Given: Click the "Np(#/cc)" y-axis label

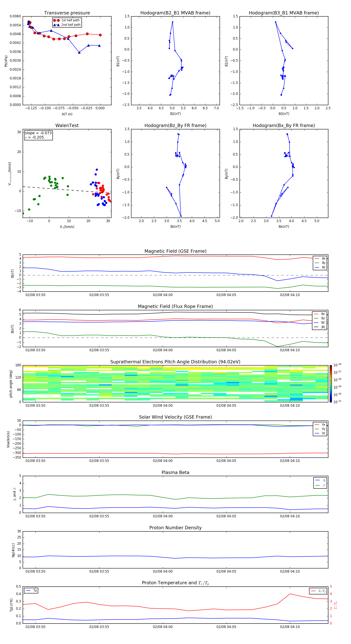Looking at the screenshot, I should point(13,550).
